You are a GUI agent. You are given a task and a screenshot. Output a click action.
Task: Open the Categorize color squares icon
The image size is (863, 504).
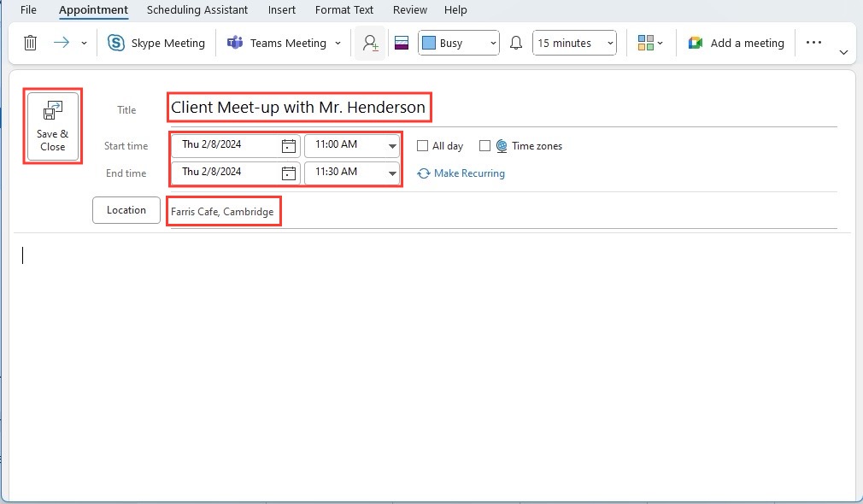(646, 43)
